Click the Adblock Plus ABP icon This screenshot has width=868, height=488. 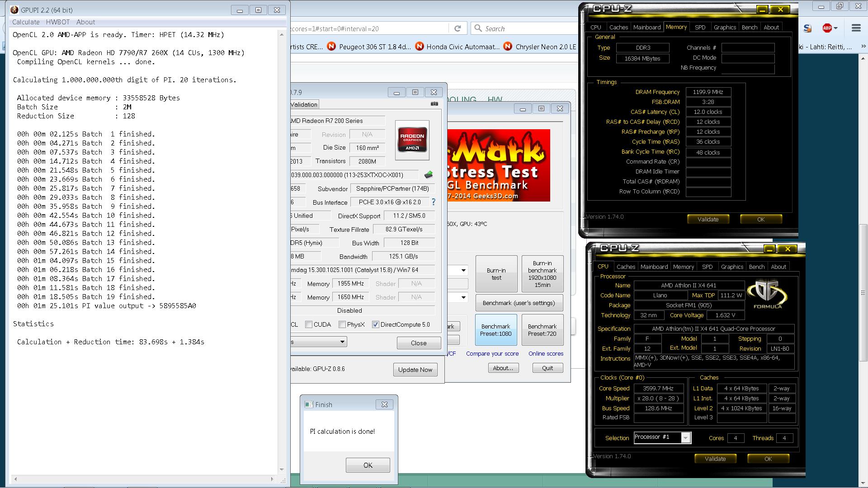tap(827, 28)
